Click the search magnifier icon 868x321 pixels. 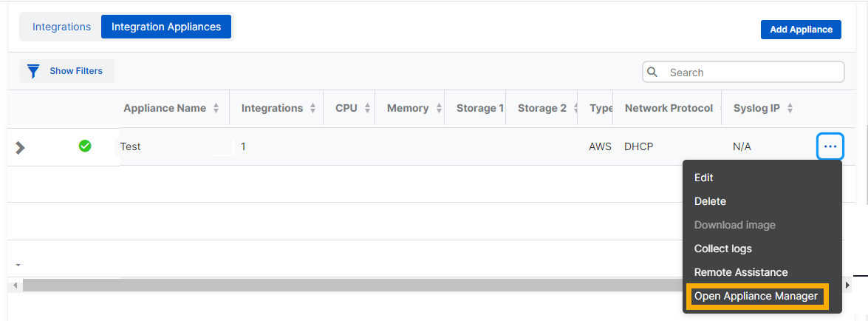click(652, 72)
